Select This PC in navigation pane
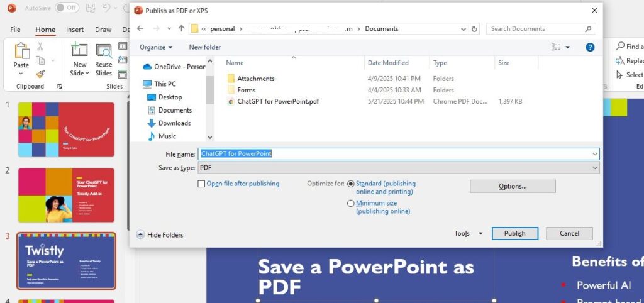The height and width of the screenshot is (303, 644). point(159,84)
